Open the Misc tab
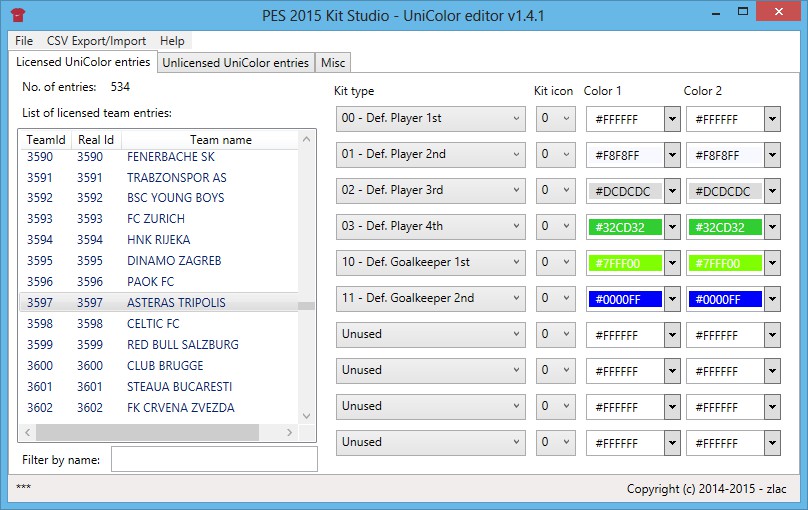This screenshot has height=510, width=808. 333,62
